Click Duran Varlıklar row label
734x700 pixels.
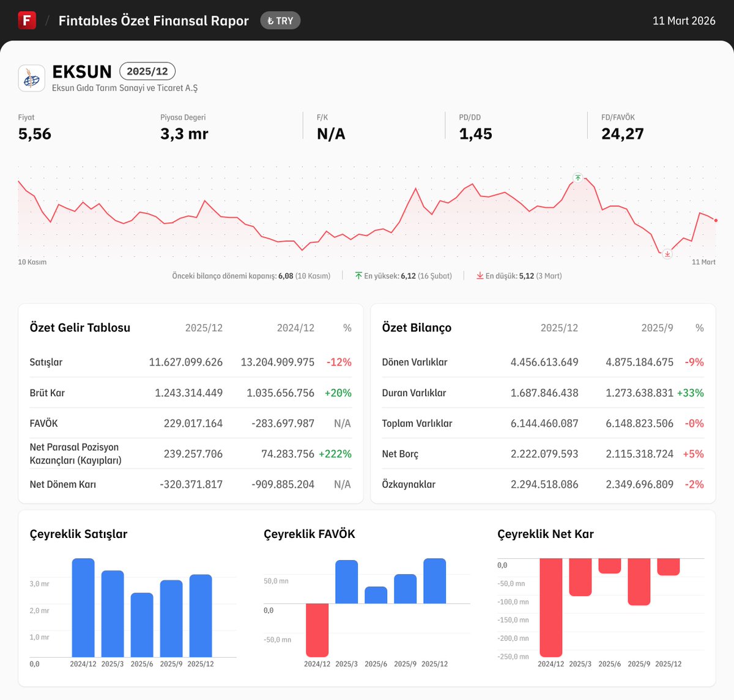coord(414,392)
